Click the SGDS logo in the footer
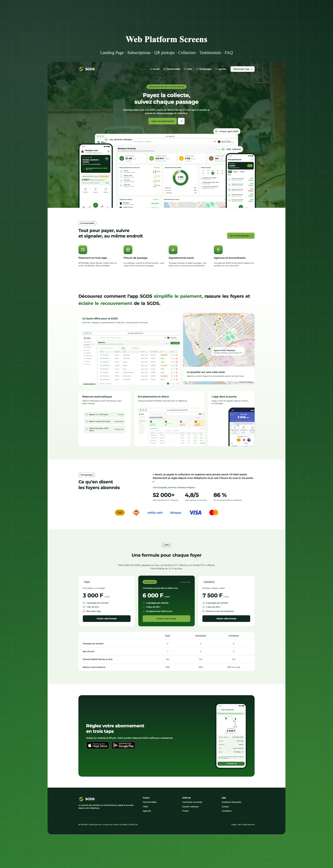 [87, 799]
